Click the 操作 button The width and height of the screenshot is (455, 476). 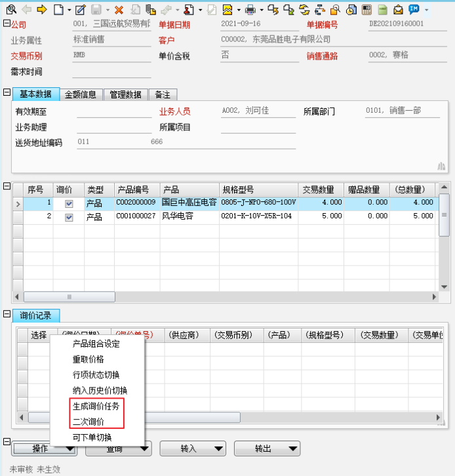pos(45,449)
